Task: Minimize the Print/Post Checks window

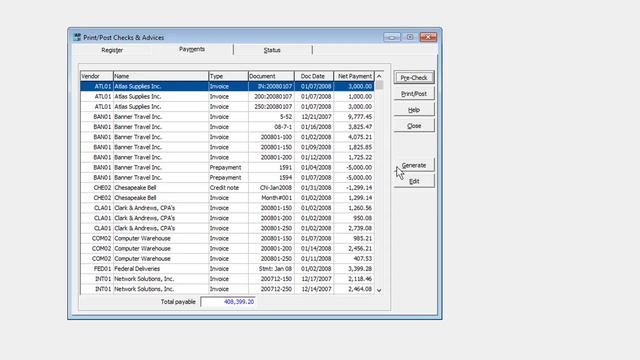Action: tap(391, 37)
